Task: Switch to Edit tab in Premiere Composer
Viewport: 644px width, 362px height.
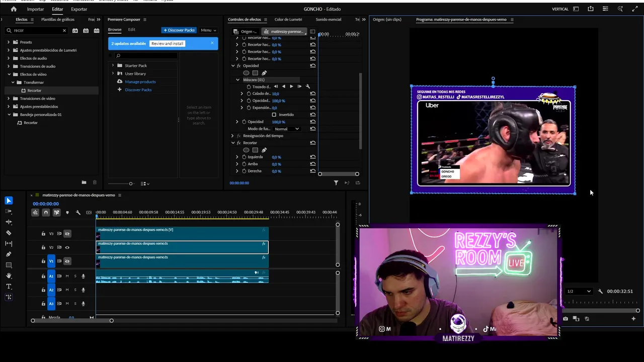Action: [131, 30]
